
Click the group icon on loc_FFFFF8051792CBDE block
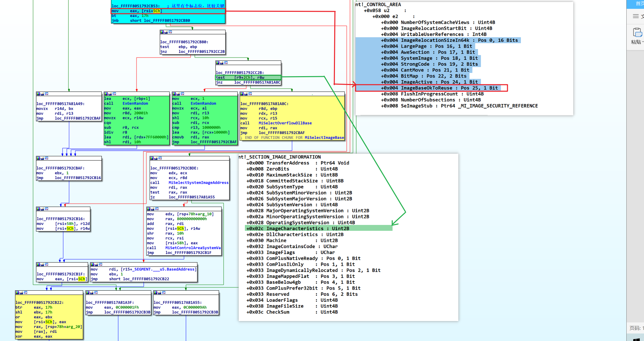click(x=160, y=158)
